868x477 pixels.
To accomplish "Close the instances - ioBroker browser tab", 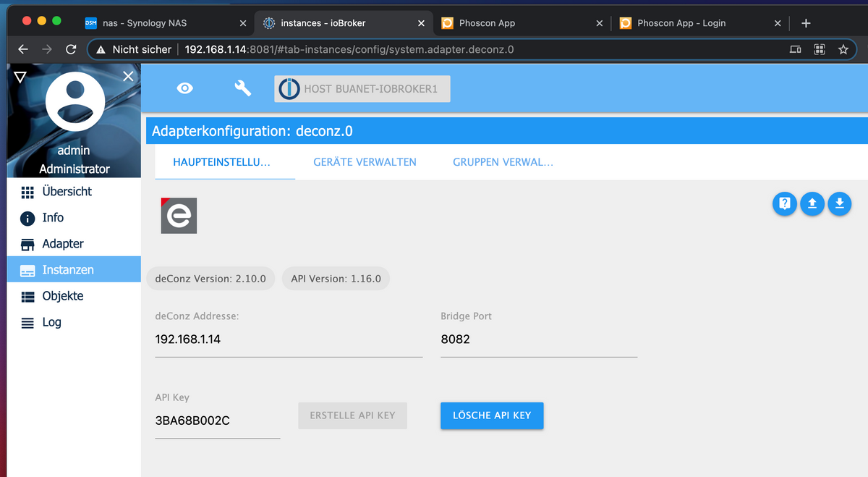I will pyautogui.click(x=421, y=23).
